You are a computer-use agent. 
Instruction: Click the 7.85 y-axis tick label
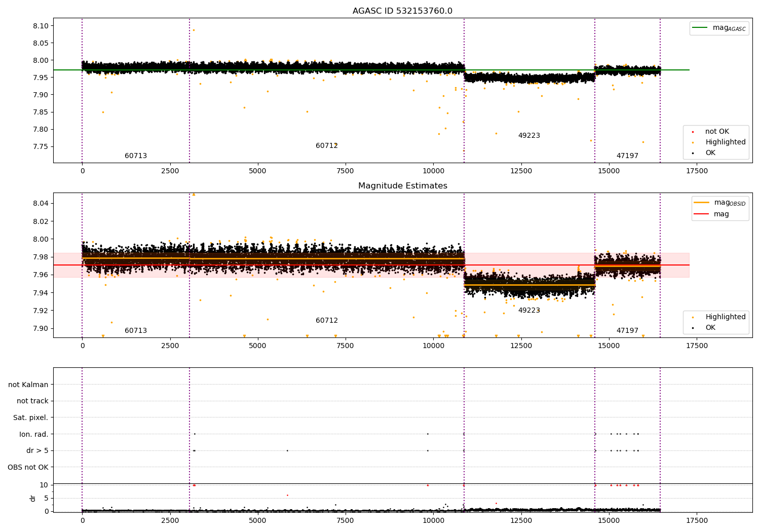[x=41, y=112]
